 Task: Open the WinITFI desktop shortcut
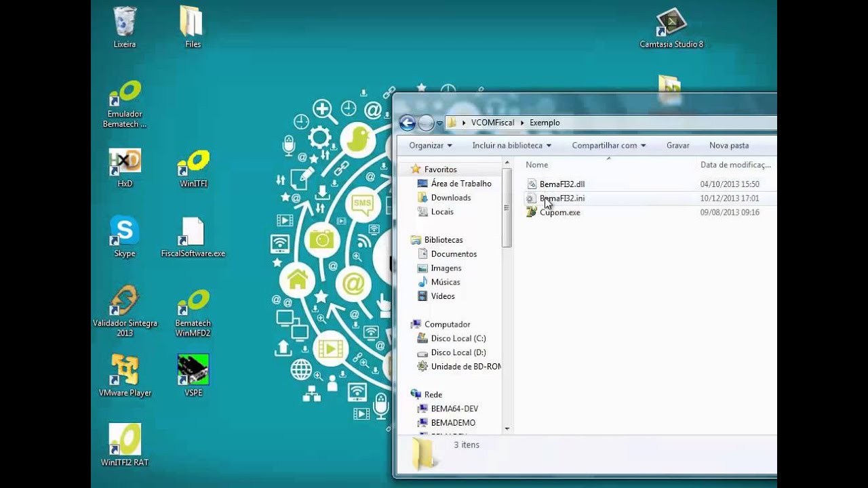[x=193, y=168]
